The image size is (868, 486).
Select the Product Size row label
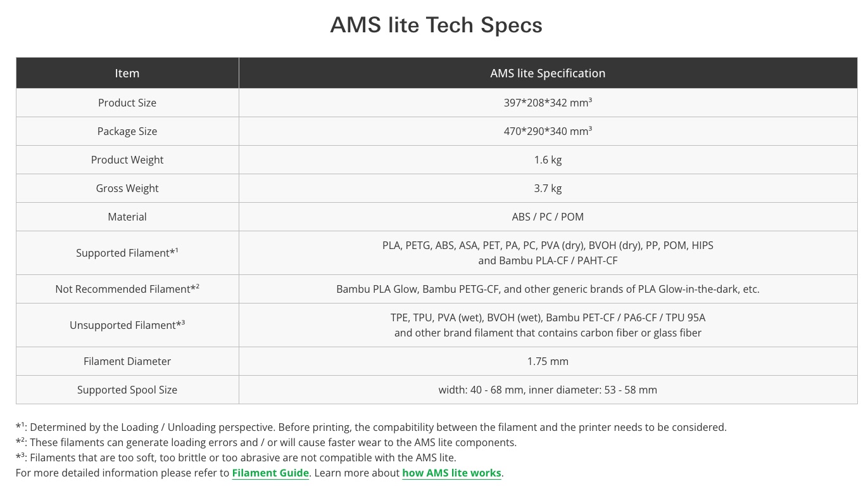pos(127,103)
